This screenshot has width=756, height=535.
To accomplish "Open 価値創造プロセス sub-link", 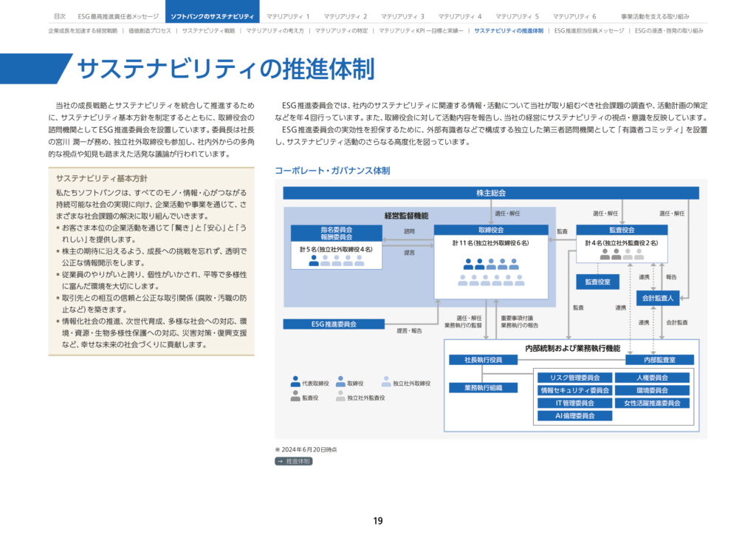I will (x=149, y=30).
